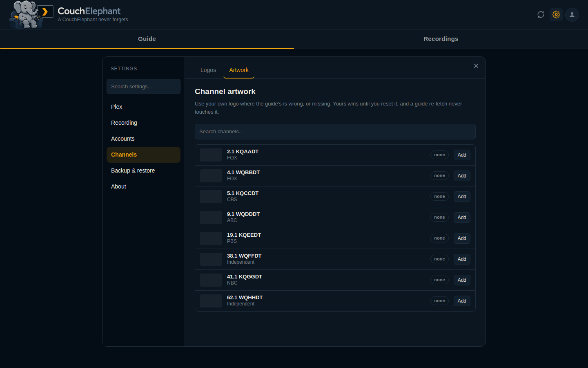
Task: Click the channel name 19.1 KQEEDT
Action: pyautogui.click(x=244, y=235)
